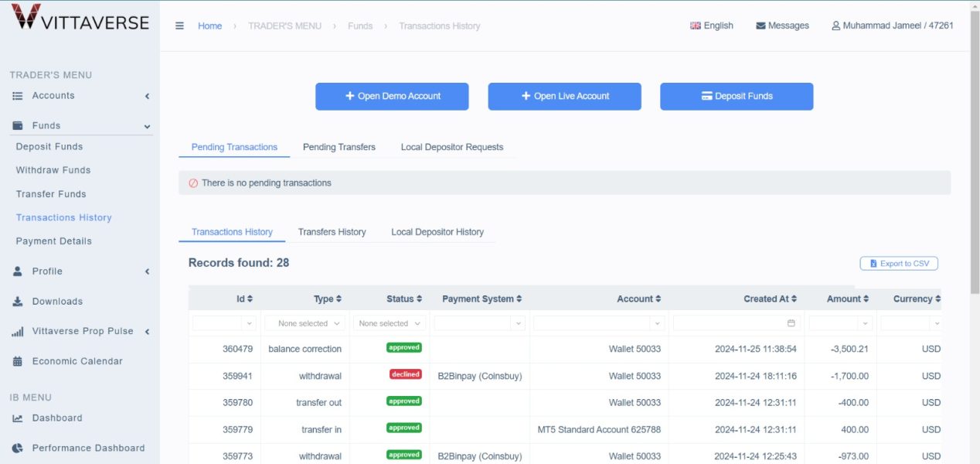The height and width of the screenshot is (464, 980).
Task: Click the Vittaverse logo
Action: pyautogui.click(x=80, y=19)
